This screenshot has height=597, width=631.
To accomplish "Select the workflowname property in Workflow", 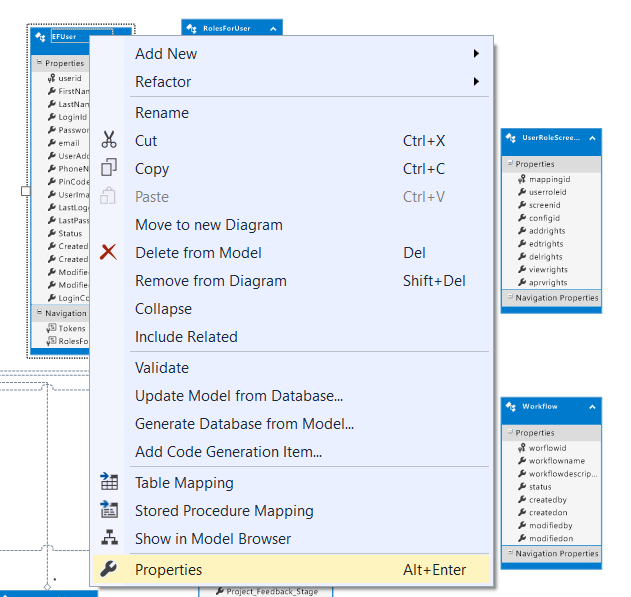I will tap(558, 460).
